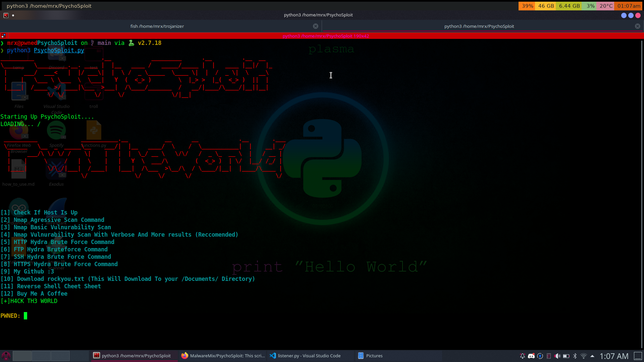
Task: Click the show desktop button at taskbar end
Action: tap(638, 356)
